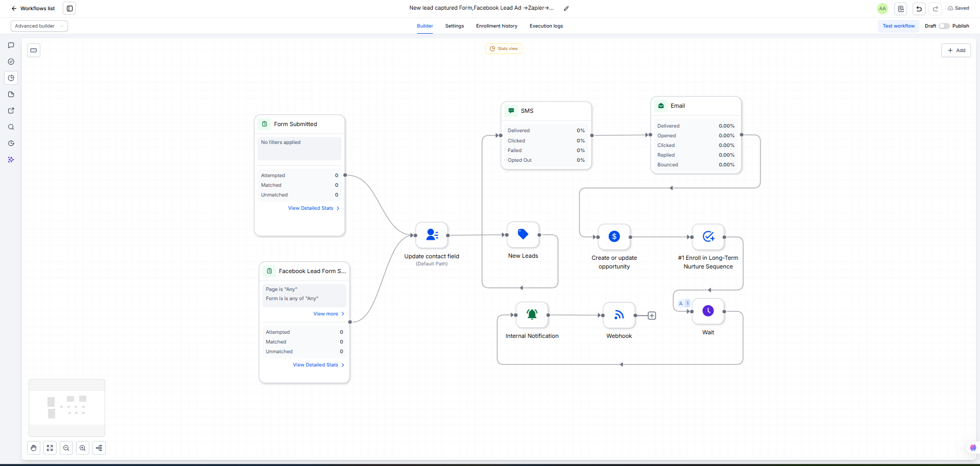Click the Form is any of "Any" filter
This screenshot has width=980, height=466.
(292, 299)
